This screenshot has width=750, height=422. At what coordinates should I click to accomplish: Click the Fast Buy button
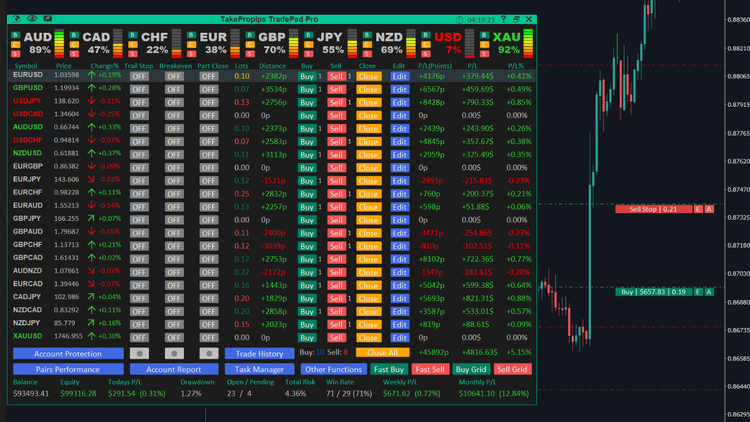coord(388,369)
